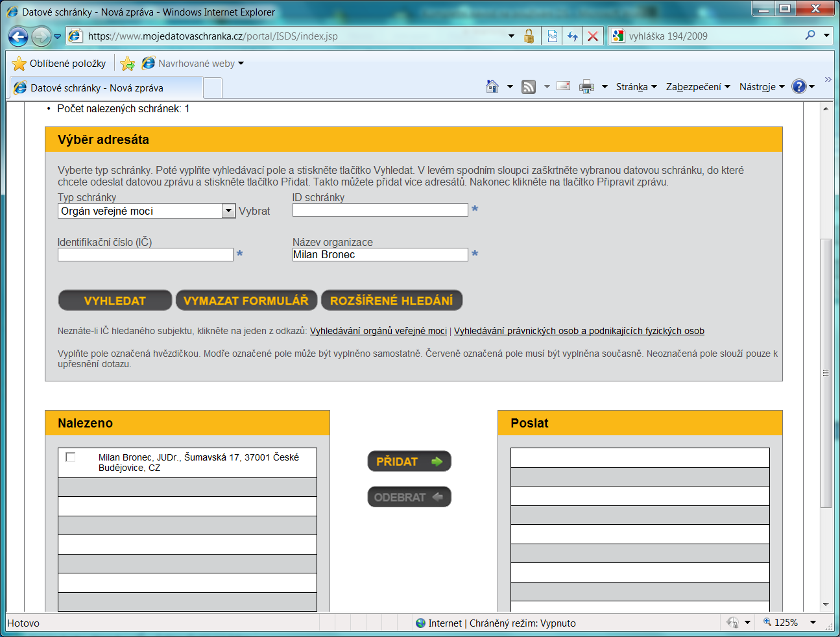This screenshot has width=840, height=637.
Task: Click the Read mail icon in command bar
Action: (564, 86)
